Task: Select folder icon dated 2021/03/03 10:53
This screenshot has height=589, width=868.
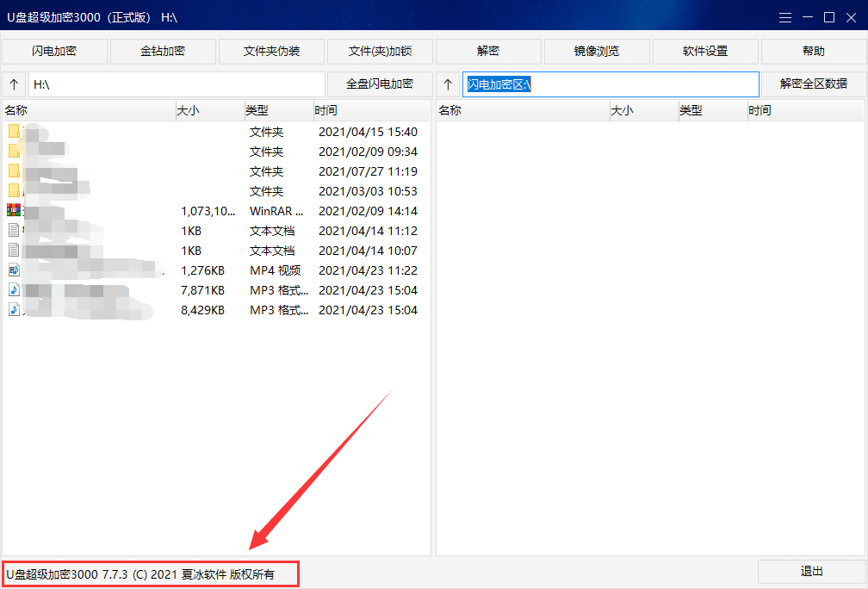Action: [14, 191]
